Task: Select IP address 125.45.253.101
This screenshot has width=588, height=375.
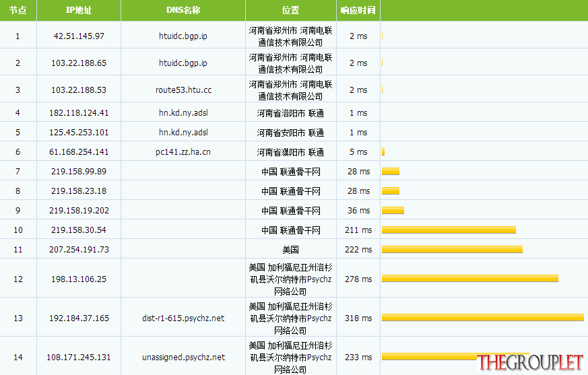Action: point(79,133)
